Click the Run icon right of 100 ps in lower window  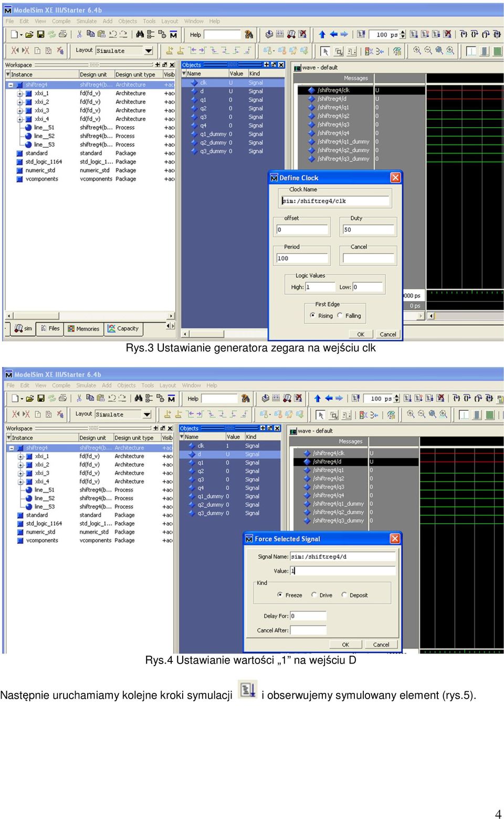[408, 399]
